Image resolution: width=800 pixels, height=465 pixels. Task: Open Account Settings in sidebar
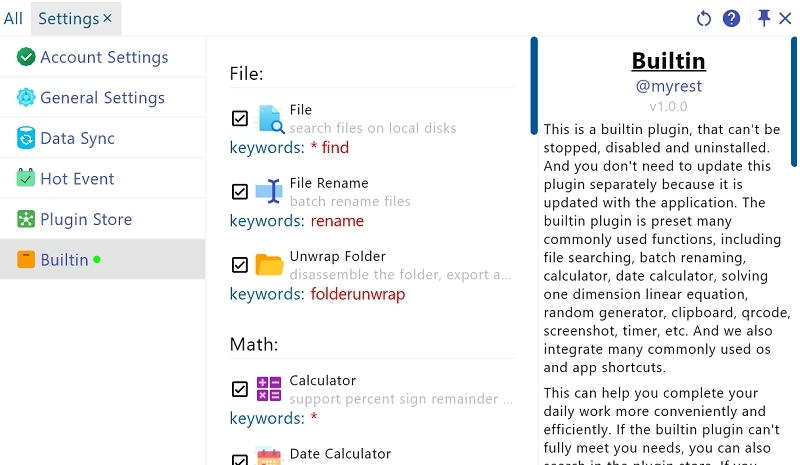tap(103, 57)
